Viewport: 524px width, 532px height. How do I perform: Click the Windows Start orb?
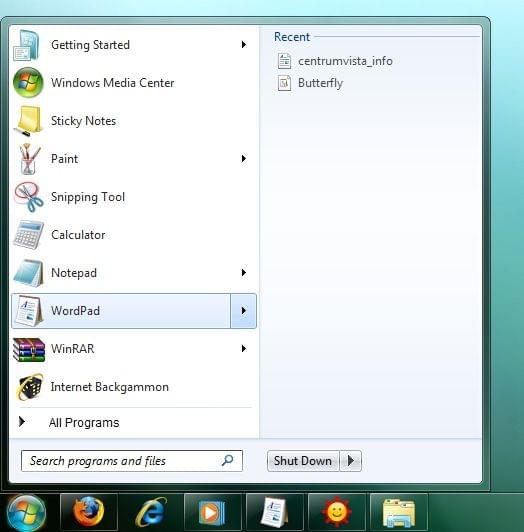click(x=26, y=513)
